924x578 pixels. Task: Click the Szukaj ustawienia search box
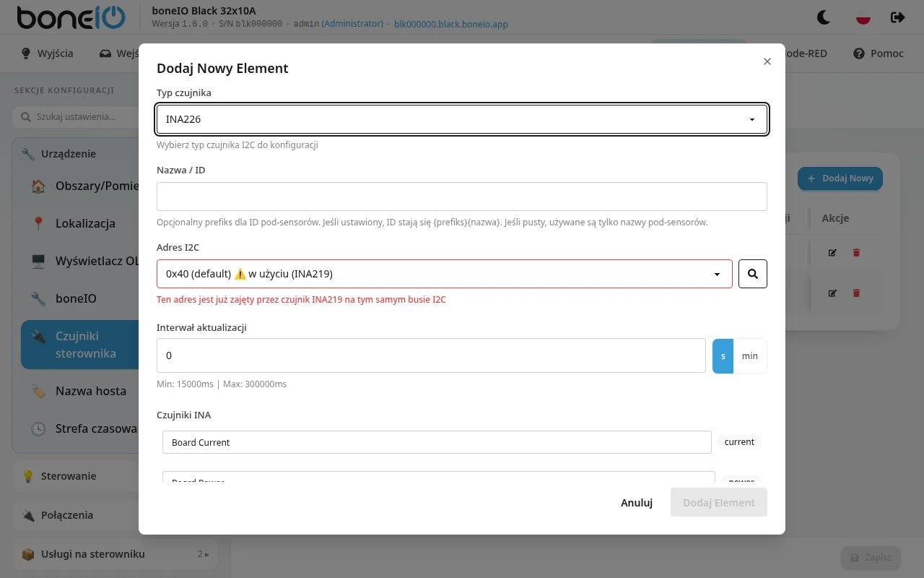coord(76,116)
